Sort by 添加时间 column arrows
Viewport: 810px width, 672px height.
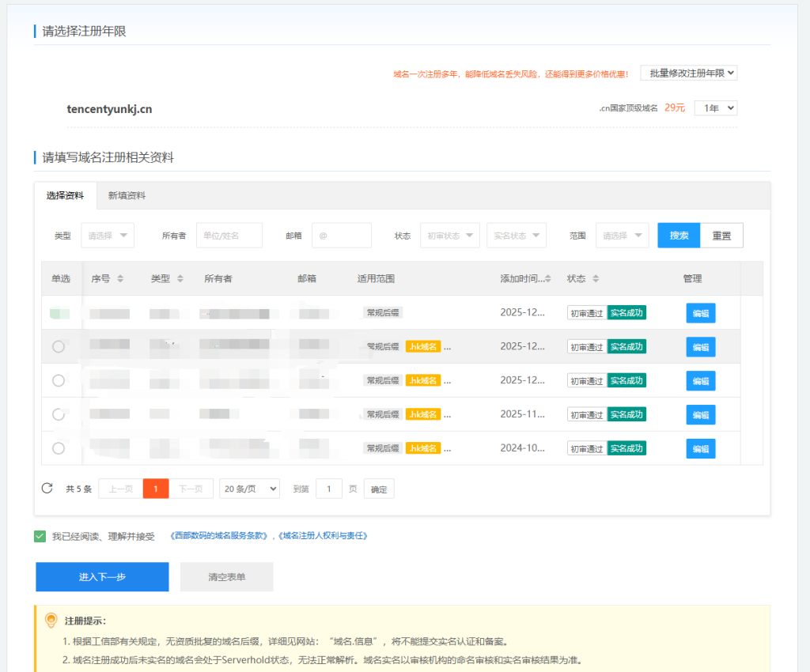pyautogui.click(x=548, y=279)
